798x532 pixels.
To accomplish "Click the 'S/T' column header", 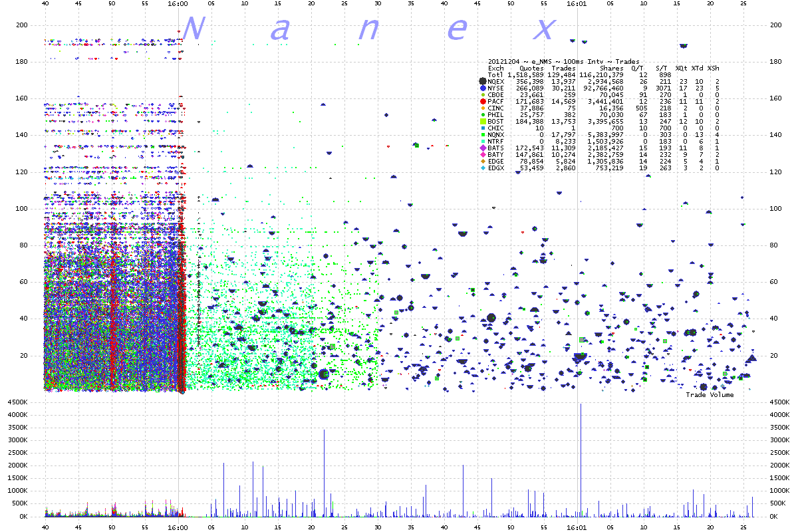I will [662, 68].
